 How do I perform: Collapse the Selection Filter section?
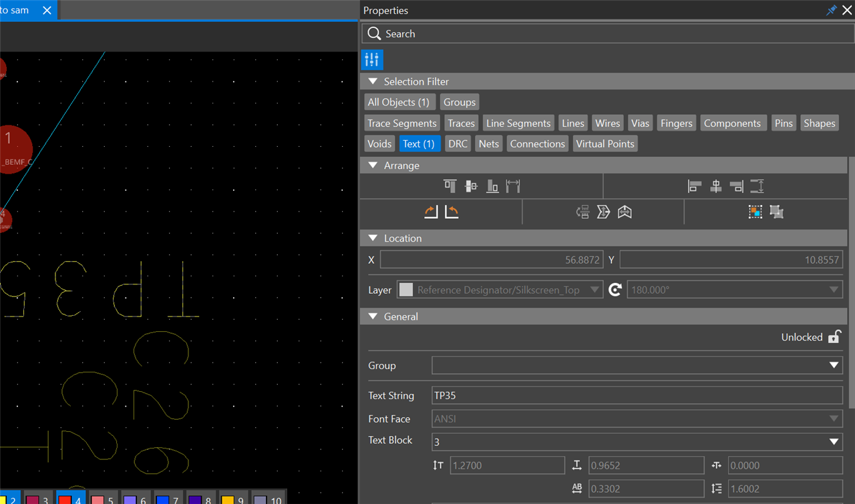point(373,81)
